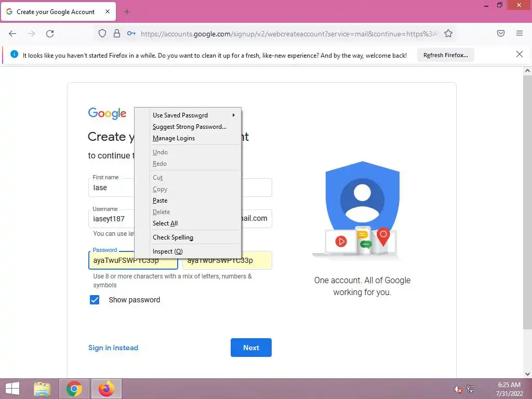This screenshot has height=399, width=532.
Task: Click the Firefox taskbar icon
Action: click(x=107, y=389)
